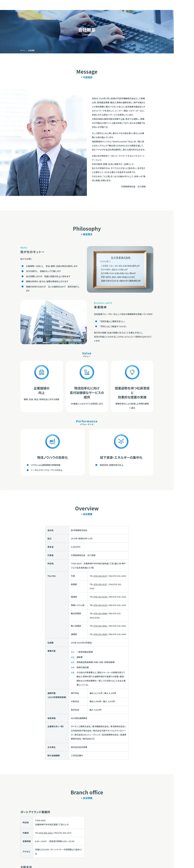Click the company name 泉洋港運株式会社 cell
Viewport: 194px width, 868px height.
point(98,530)
